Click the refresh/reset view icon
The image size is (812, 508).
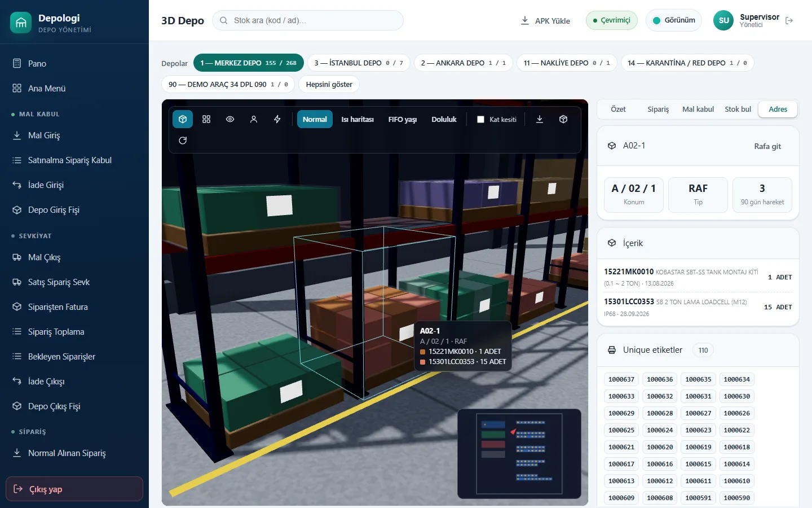click(x=183, y=141)
